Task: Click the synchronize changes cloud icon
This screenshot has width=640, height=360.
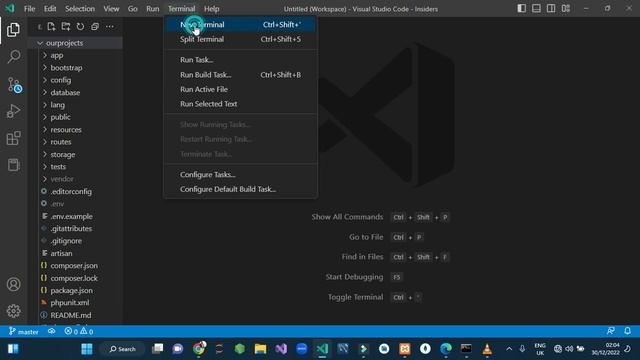Action: tap(51, 331)
